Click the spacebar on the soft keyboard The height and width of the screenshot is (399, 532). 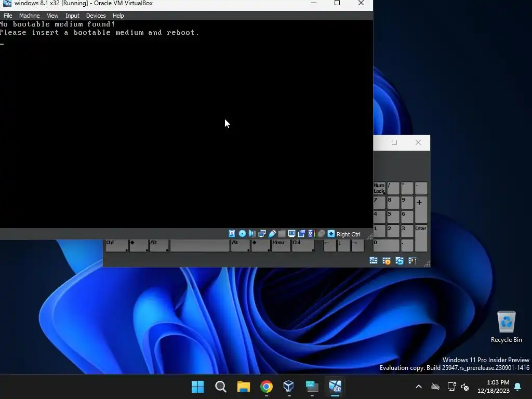point(200,246)
